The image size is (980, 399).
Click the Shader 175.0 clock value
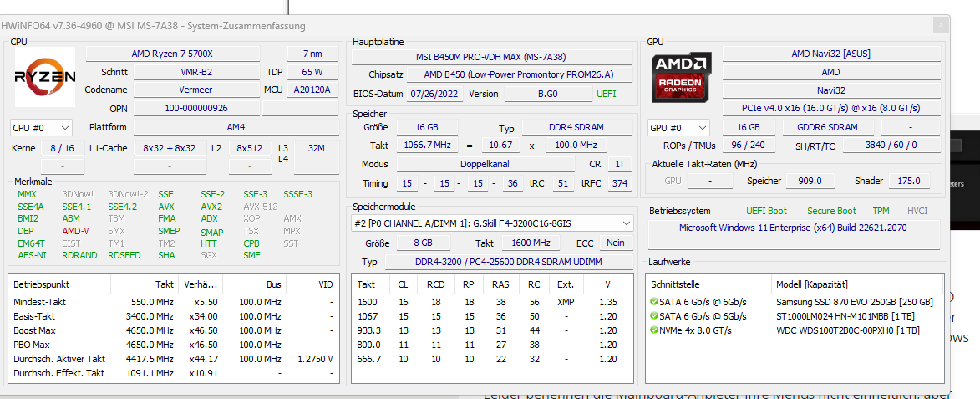coord(909,181)
